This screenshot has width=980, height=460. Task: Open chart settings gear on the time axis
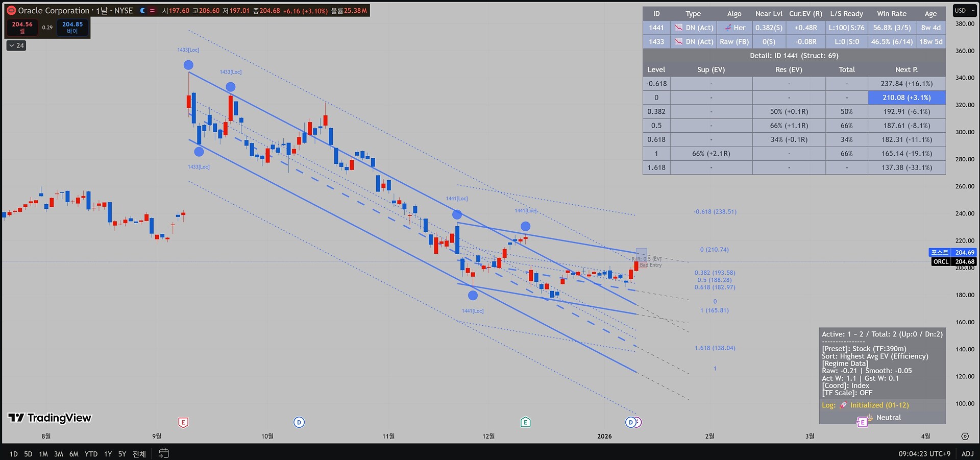click(x=965, y=437)
